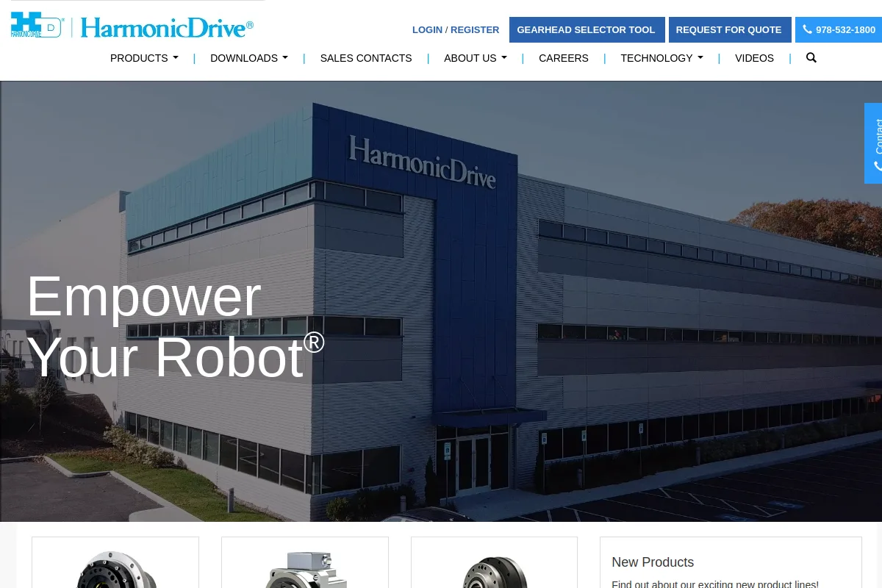Call 978-532-1800 phone button
This screenshot has width=882, height=588.
(839, 30)
